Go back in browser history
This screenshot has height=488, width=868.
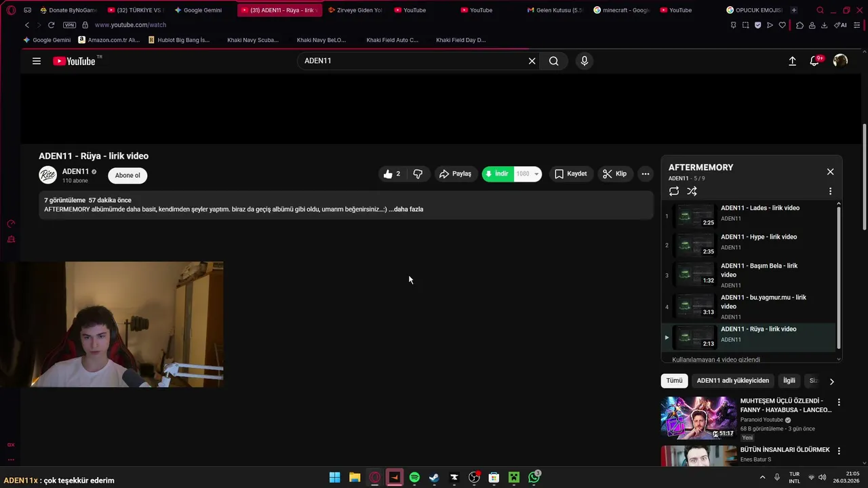[x=27, y=25]
